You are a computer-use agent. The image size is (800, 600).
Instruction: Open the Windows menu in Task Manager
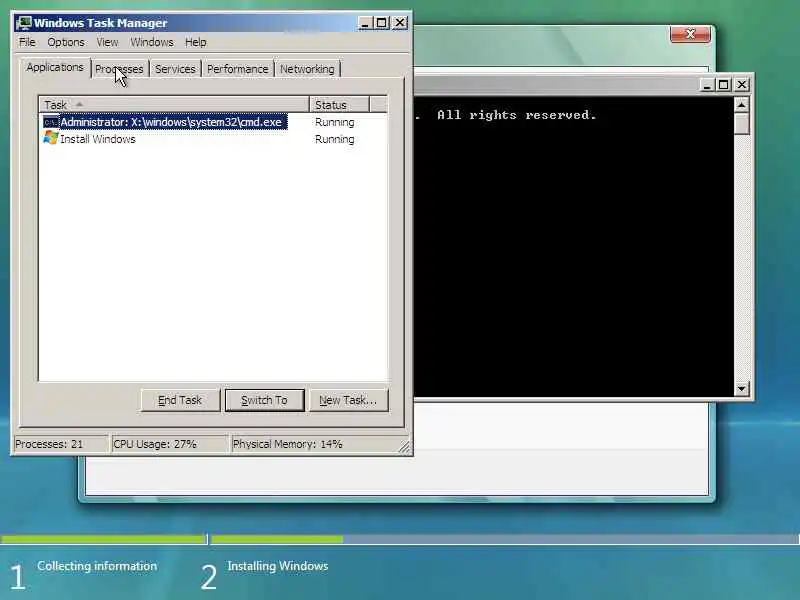click(x=152, y=42)
